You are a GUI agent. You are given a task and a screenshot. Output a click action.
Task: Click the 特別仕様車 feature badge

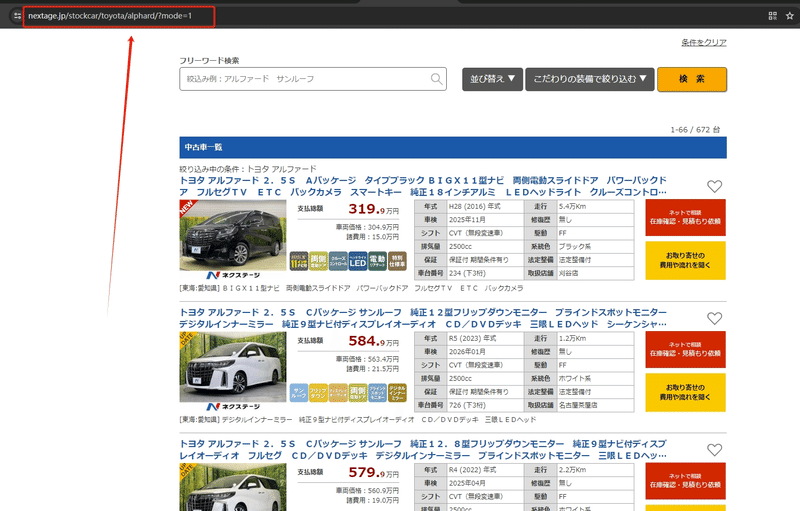[397, 261]
